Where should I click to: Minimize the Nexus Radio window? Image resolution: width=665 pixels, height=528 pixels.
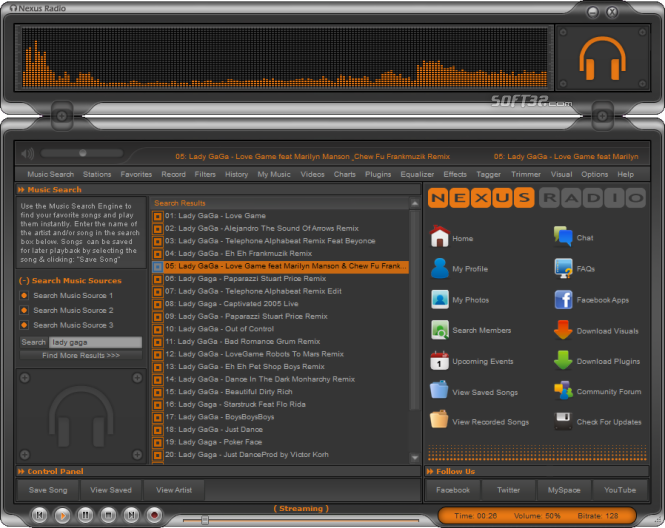click(592, 12)
